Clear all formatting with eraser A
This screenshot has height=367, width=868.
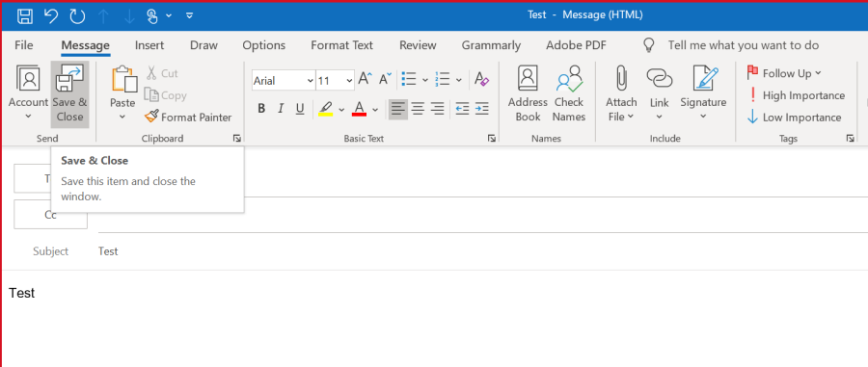click(481, 79)
